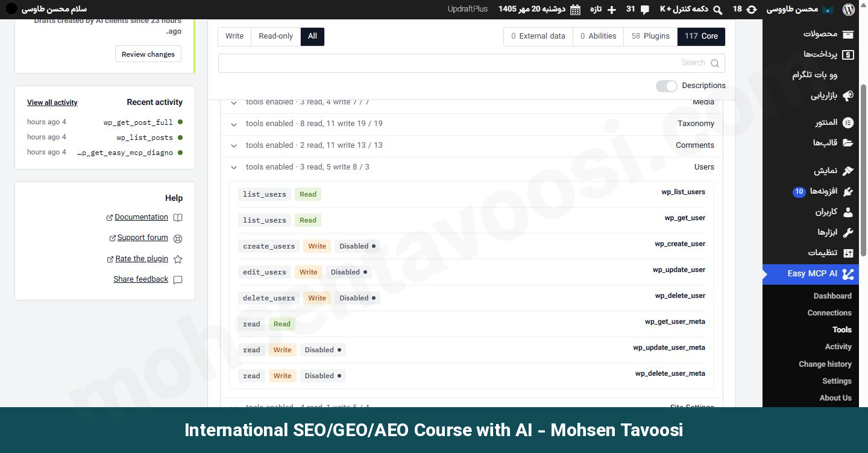Click the افزونه‌ها plugin icon
Screen dimensions: 868x453
848,191
